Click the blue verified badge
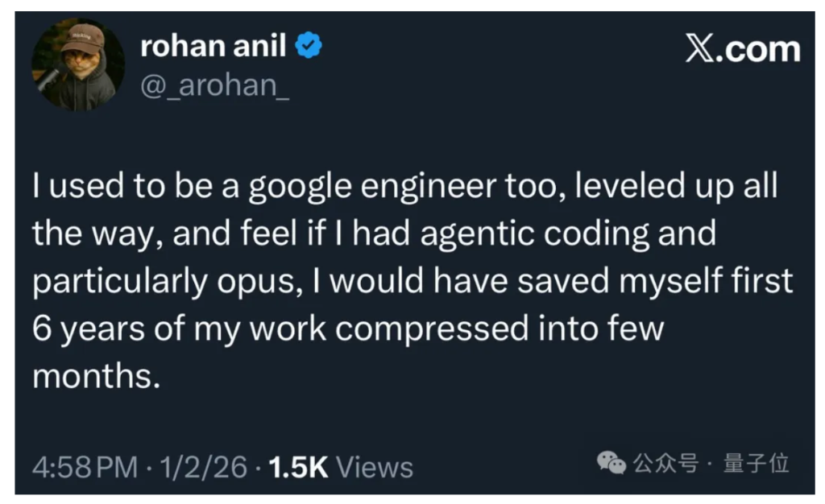This screenshot has height=504, width=825. 309,48
